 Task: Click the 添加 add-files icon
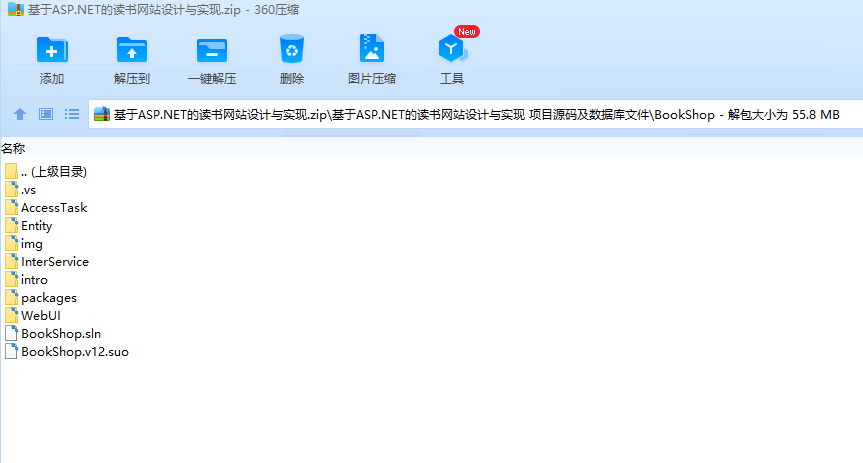[52, 51]
